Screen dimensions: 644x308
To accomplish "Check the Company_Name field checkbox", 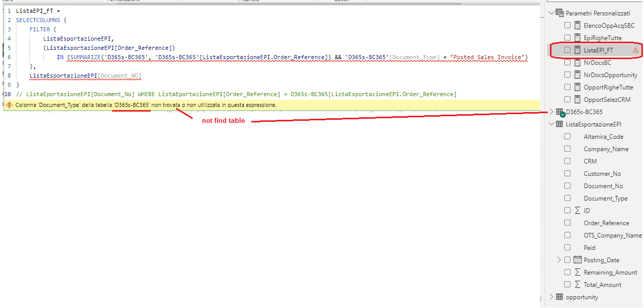I will (567, 149).
